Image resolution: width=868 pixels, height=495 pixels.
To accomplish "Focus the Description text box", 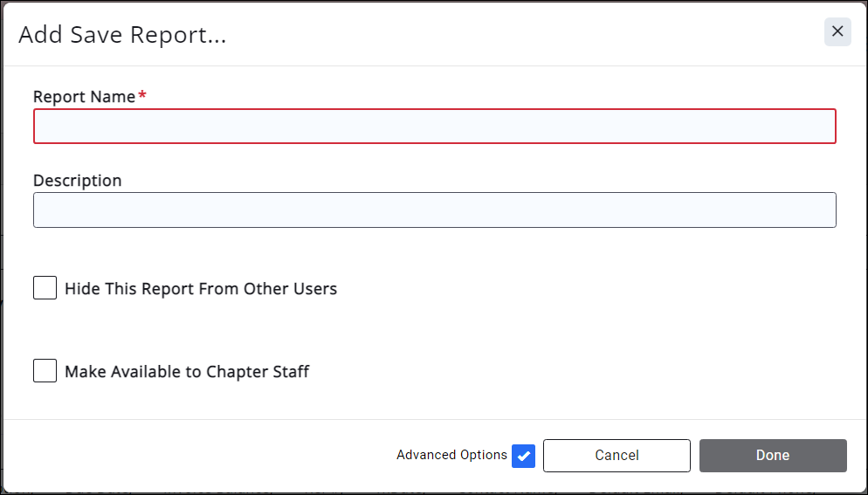I will click(434, 210).
